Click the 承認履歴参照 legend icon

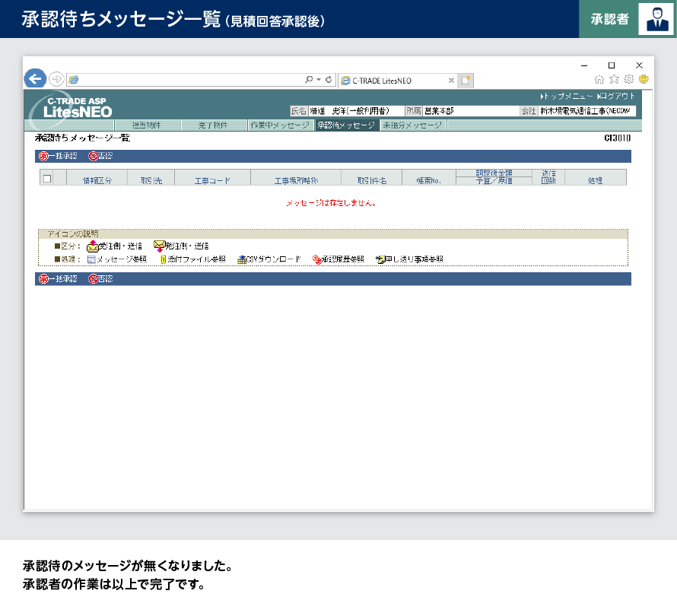[x=316, y=259]
